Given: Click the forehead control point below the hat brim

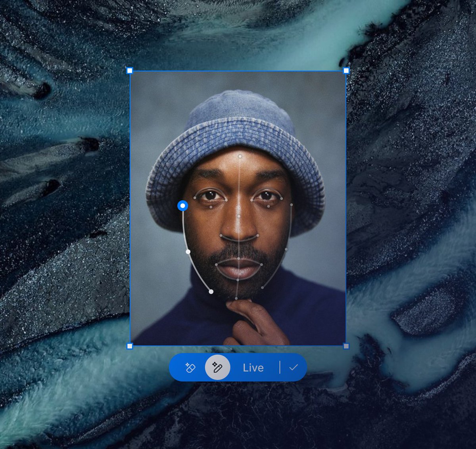Looking at the screenshot, I should (240, 156).
